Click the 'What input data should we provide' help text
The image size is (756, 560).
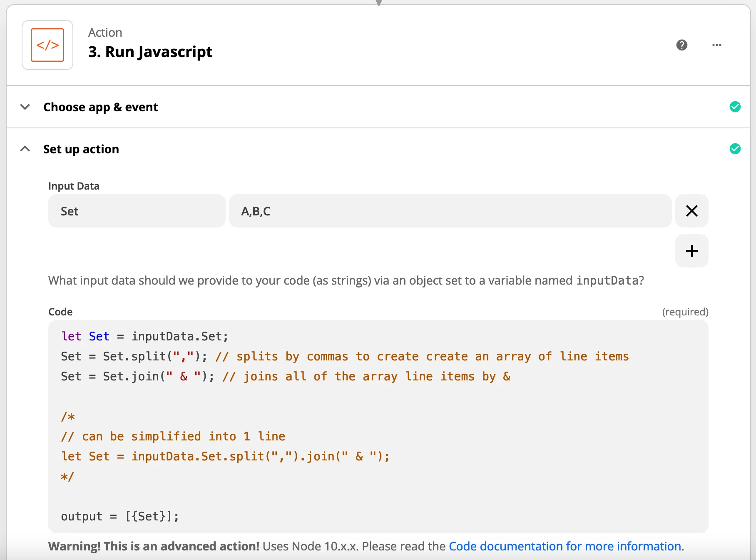346,280
